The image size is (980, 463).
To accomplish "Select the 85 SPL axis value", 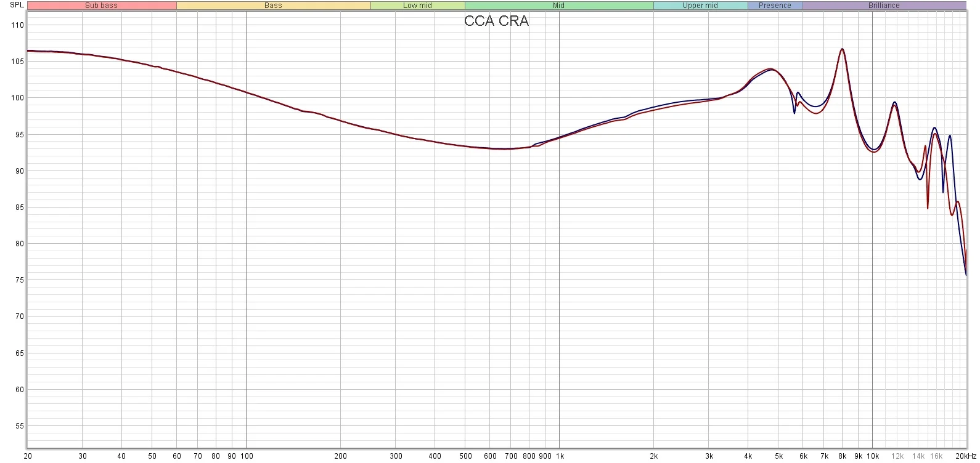I will (x=19, y=207).
